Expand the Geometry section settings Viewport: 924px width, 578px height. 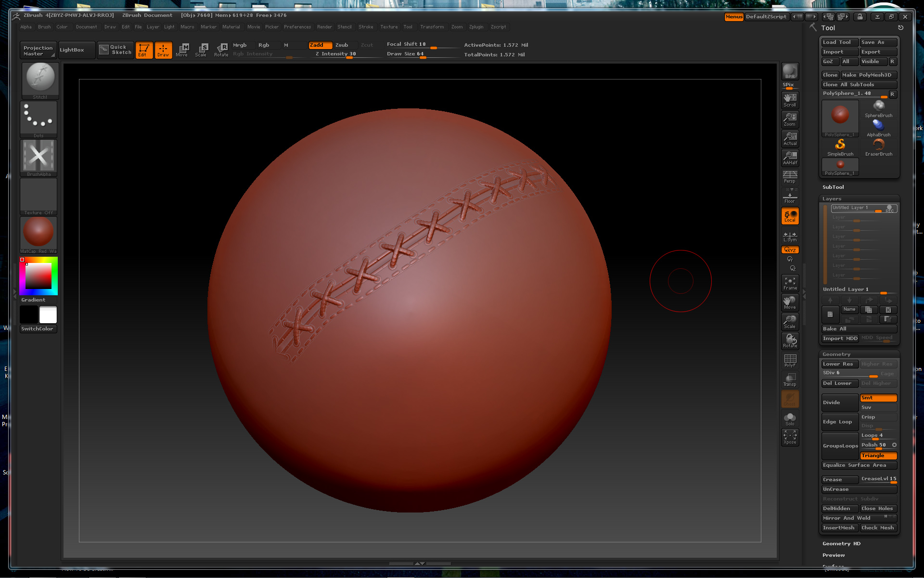pos(836,354)
